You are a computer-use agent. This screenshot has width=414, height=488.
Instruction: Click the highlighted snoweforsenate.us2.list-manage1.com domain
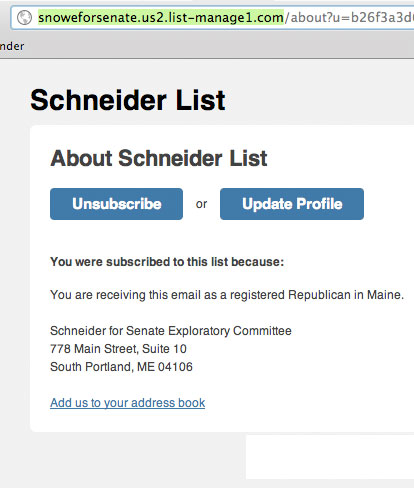(x=161, y=17)
